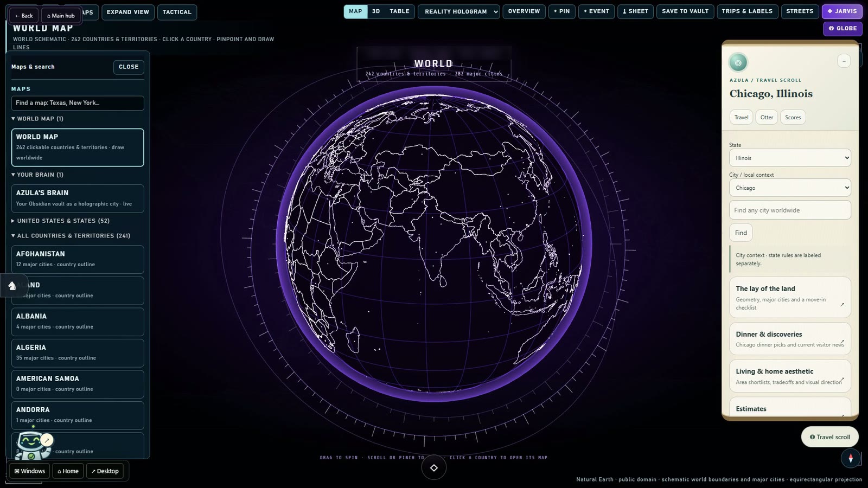Open the Afghanistan country card
868x488 pixels.
click(78, 260)
